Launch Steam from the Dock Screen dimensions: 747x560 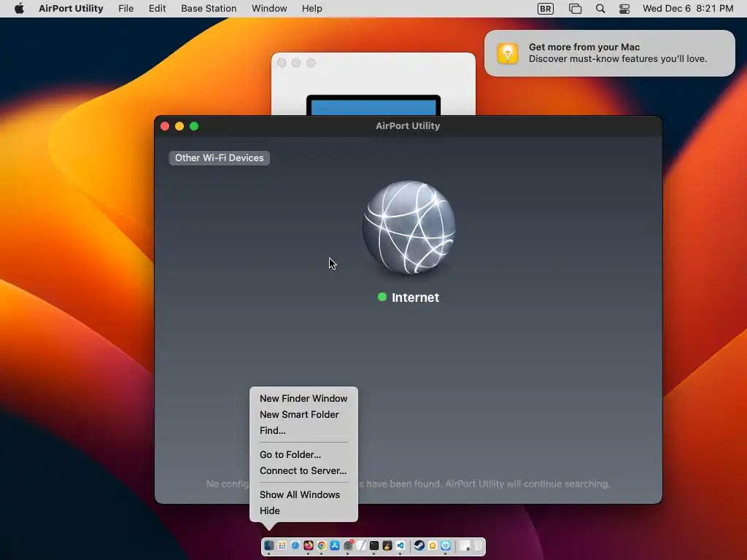[x=419, y=545]
